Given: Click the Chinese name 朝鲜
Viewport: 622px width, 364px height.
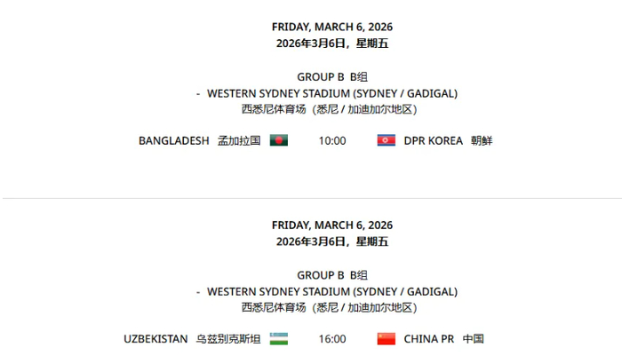Looking at the screenshot, I should pos(482,140).
